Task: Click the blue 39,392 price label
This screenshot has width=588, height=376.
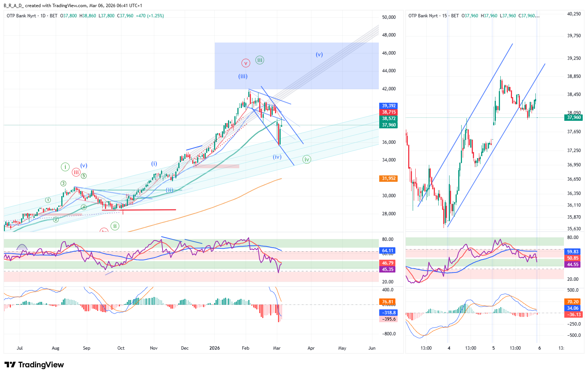Action: (389, 106)
